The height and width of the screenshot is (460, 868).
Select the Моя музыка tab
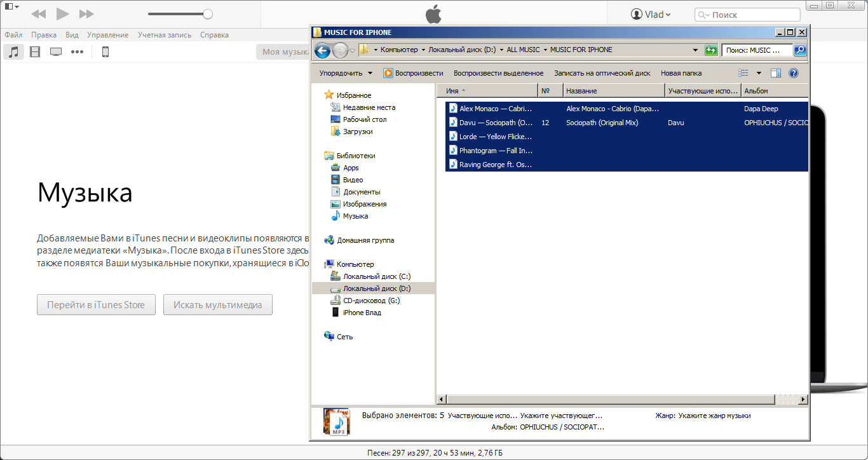click(x=283, y=52)
